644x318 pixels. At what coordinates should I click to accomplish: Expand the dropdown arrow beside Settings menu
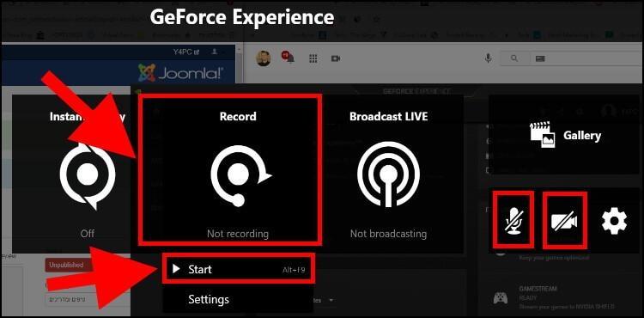pos(331,300)
